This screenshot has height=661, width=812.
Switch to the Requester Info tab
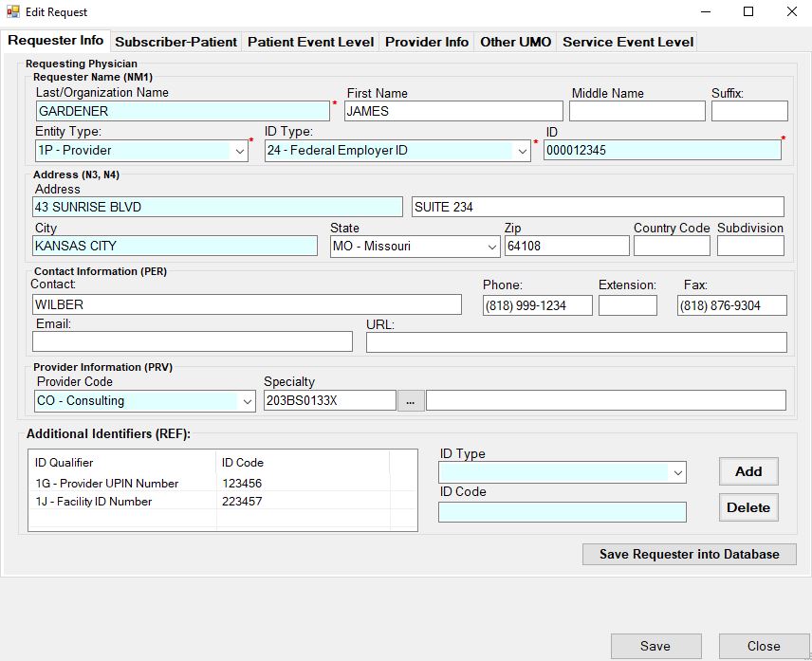55,41
